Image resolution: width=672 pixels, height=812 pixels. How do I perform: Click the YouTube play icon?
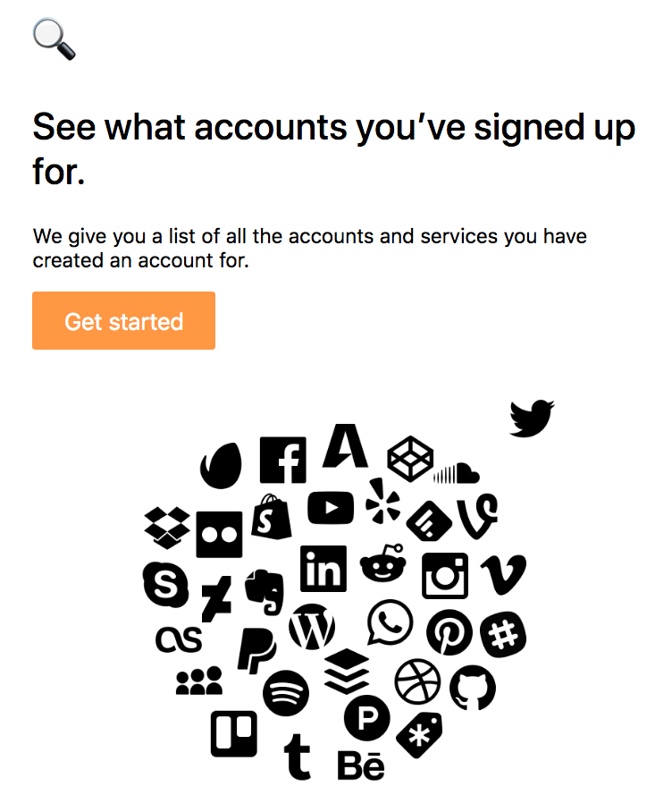coord(332,508)
